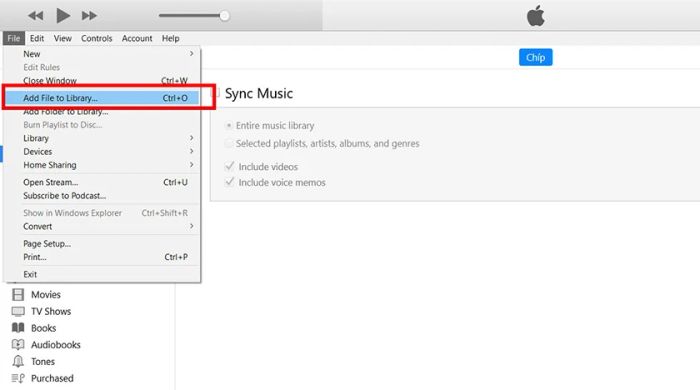700x390 pixels.
Task: Open the Books icon in the sidebar
Action: tap(18, 328)
